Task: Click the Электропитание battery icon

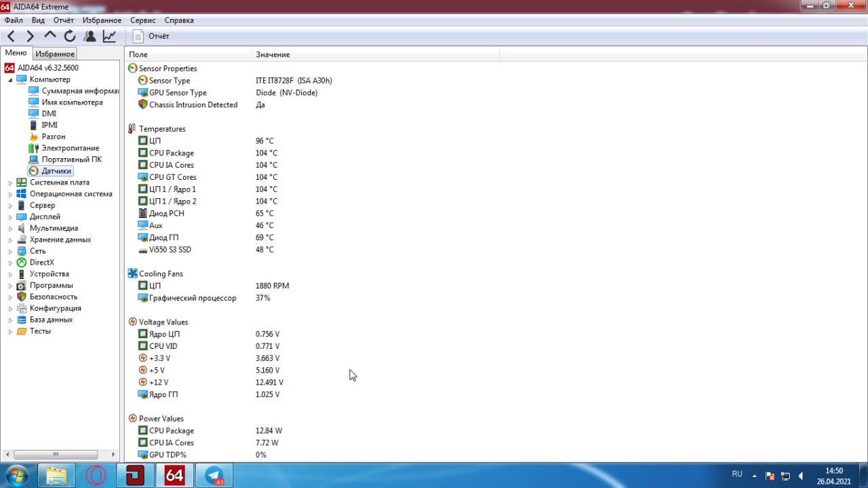Action: 34,148
